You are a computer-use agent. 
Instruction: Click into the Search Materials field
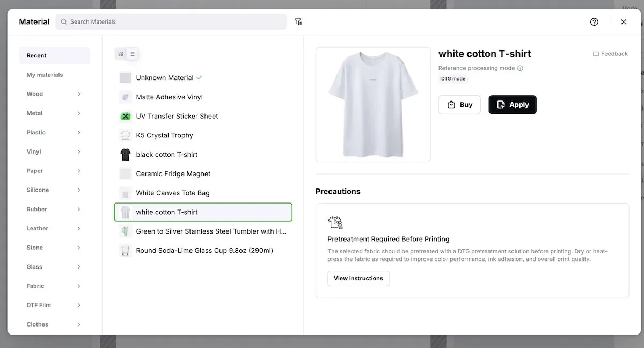pos(171,22)
